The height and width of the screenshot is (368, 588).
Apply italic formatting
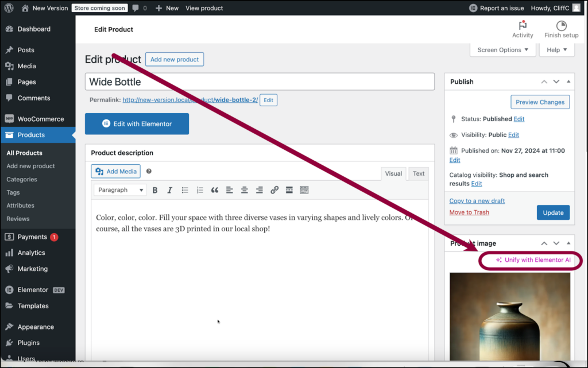tap(170, 189)
